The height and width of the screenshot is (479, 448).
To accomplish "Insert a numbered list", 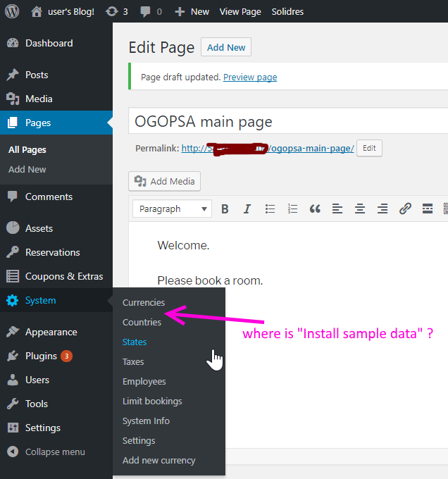I will click(x=292, y=209).
